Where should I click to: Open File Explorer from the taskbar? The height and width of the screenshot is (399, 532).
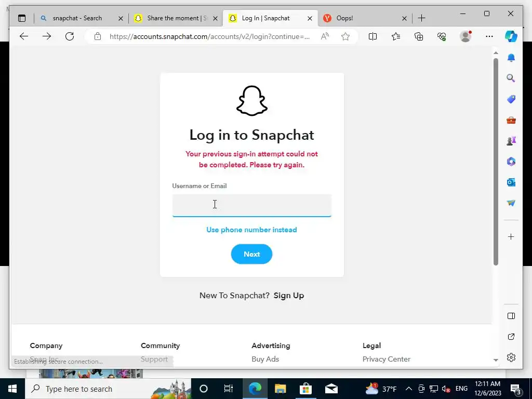pos(280,389)
